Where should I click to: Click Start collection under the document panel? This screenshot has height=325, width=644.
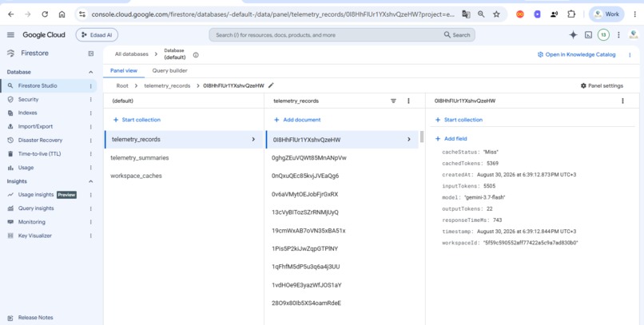tap(459, 120)
